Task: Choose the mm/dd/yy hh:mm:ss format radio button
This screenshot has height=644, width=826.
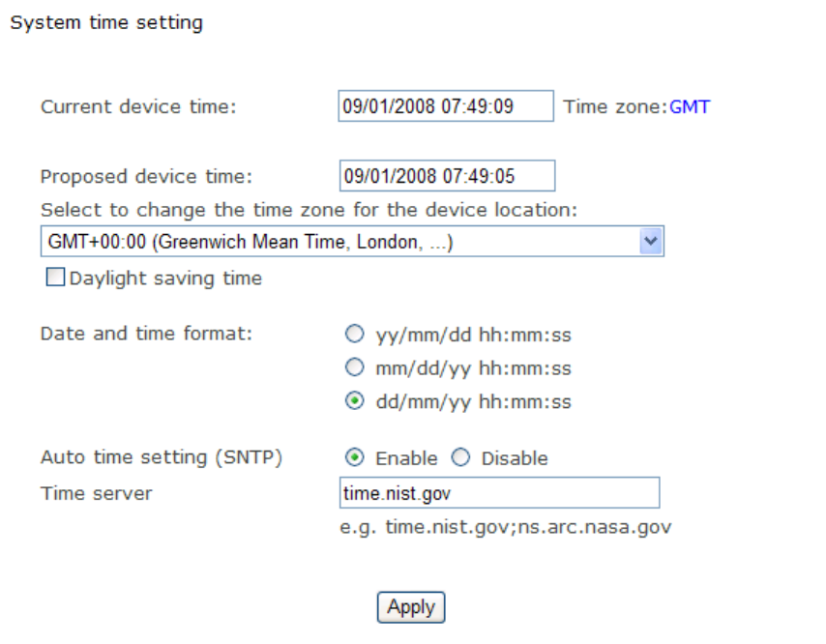Action: pos(355,368)
